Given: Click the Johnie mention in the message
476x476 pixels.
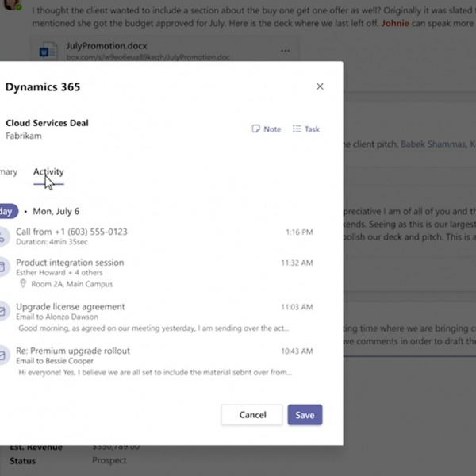Looking at the screenshot, I should pyautogui.click(x=395, y=23).
